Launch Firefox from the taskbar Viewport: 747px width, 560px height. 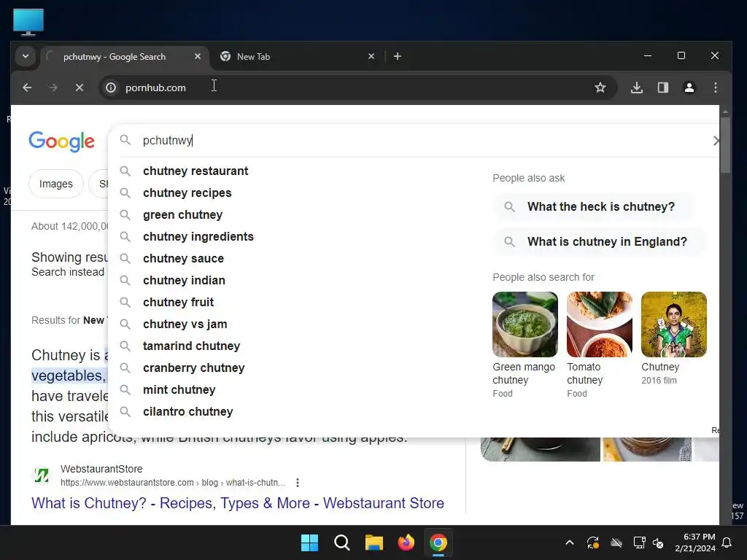(406, 542)
